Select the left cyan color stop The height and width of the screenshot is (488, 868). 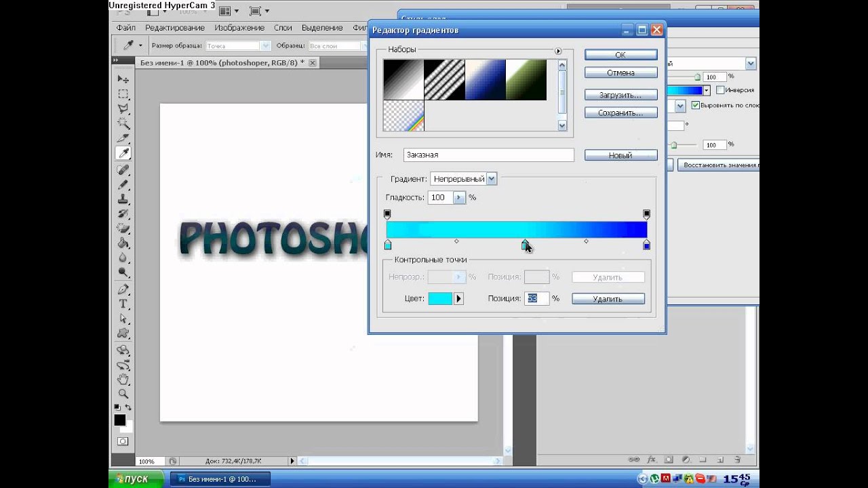coord(388,245)
